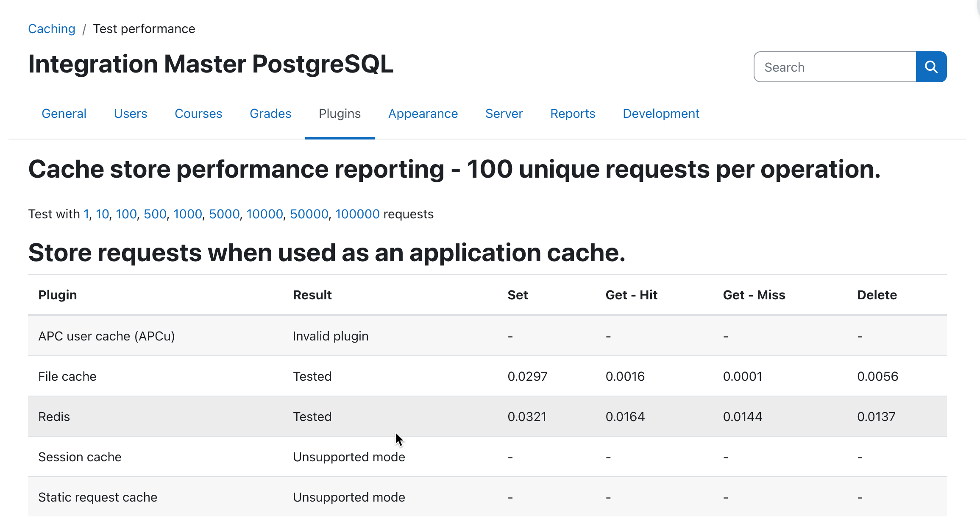The height and width of the screenshot is (530, 980).
Task: Test with 500 requests link
Action: tap(155, 214)
